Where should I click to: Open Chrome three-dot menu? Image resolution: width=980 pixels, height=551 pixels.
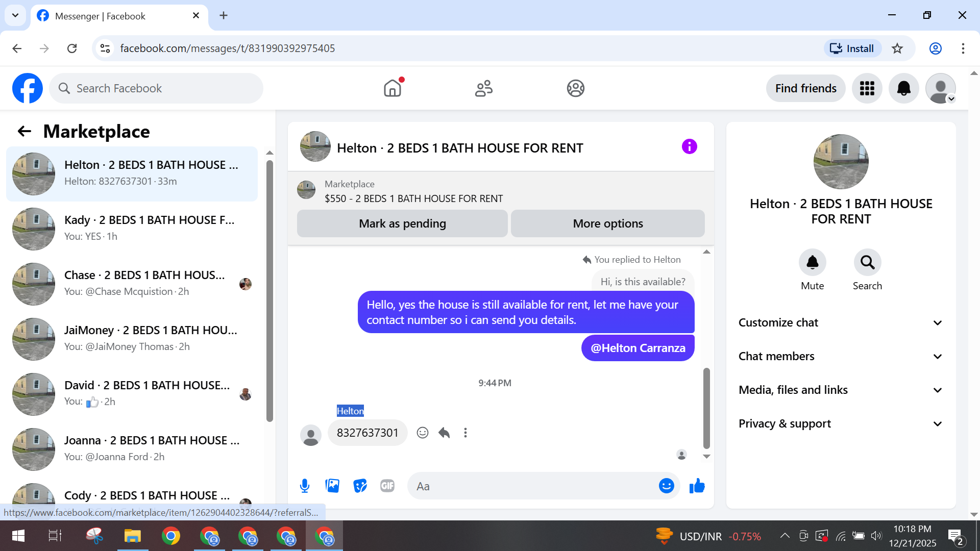tap(963, 48)
